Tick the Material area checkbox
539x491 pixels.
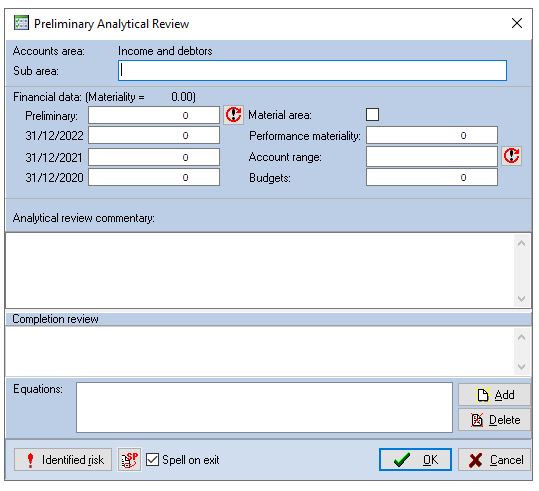point(373,114)
